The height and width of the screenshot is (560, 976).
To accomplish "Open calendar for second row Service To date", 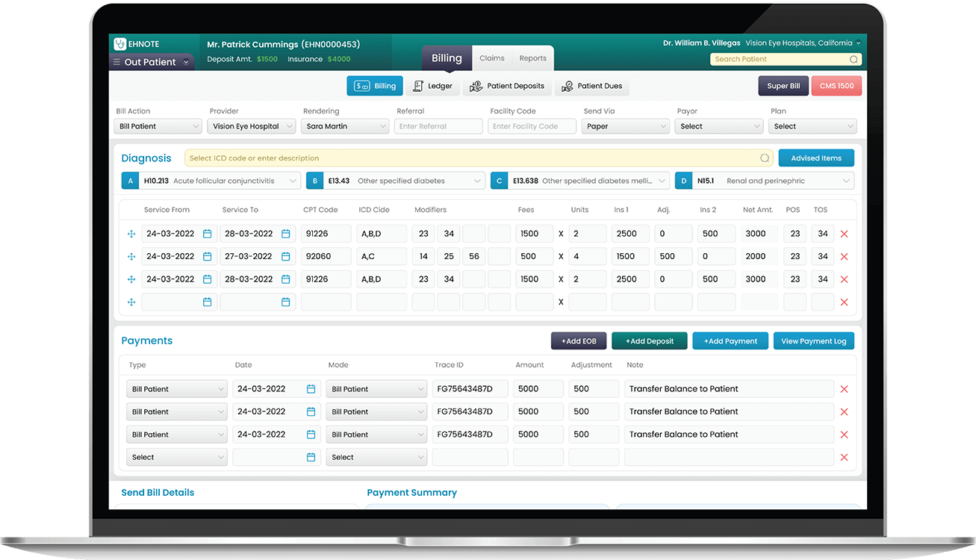I will tap(285, 256).
